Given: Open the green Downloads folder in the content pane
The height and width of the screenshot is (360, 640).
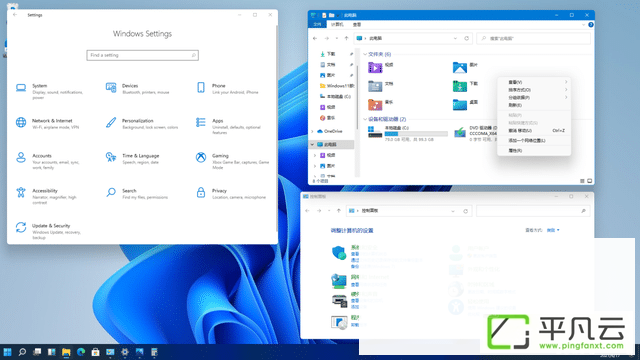Looking at the screenshot, I should (460, 86).
